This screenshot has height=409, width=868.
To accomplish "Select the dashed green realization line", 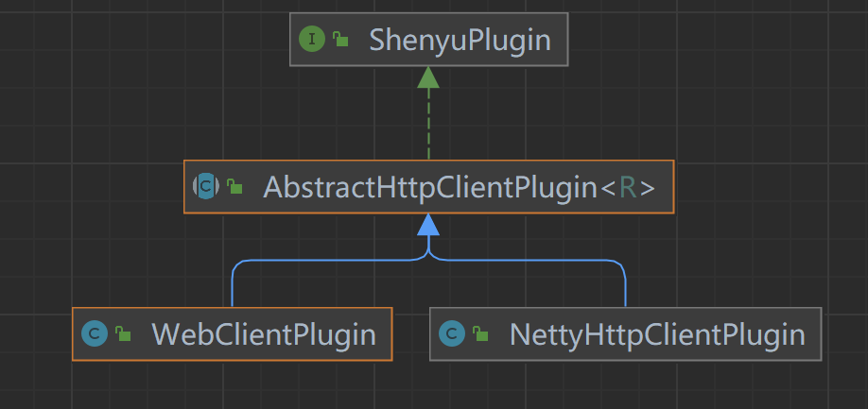I will point(428,128).
